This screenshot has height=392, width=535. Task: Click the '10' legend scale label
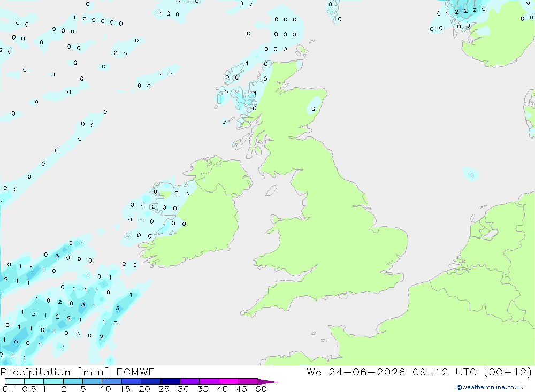coord(106,389)
